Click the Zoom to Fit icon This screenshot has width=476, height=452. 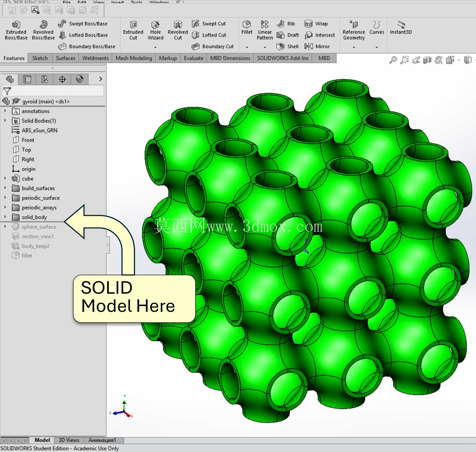coord(393,60)
